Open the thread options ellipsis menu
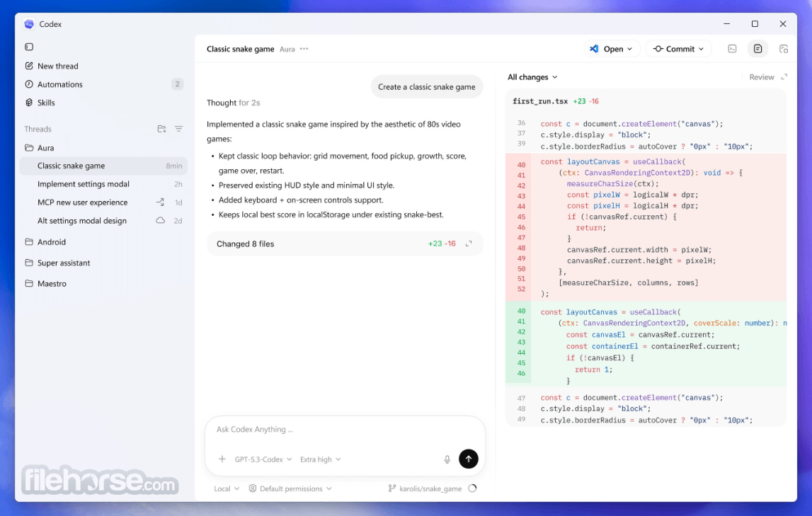Screen dimensions: 812x516 pos(304,49)
